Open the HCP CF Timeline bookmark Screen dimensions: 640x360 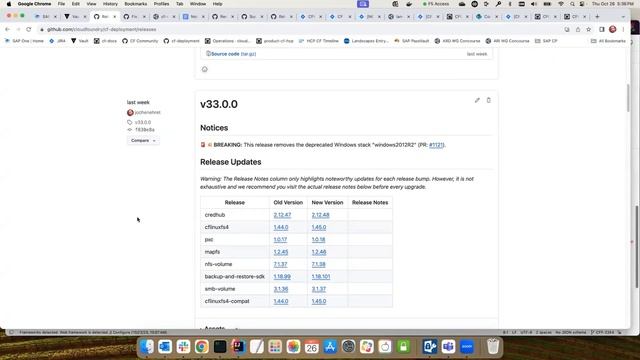coord(319,41)
